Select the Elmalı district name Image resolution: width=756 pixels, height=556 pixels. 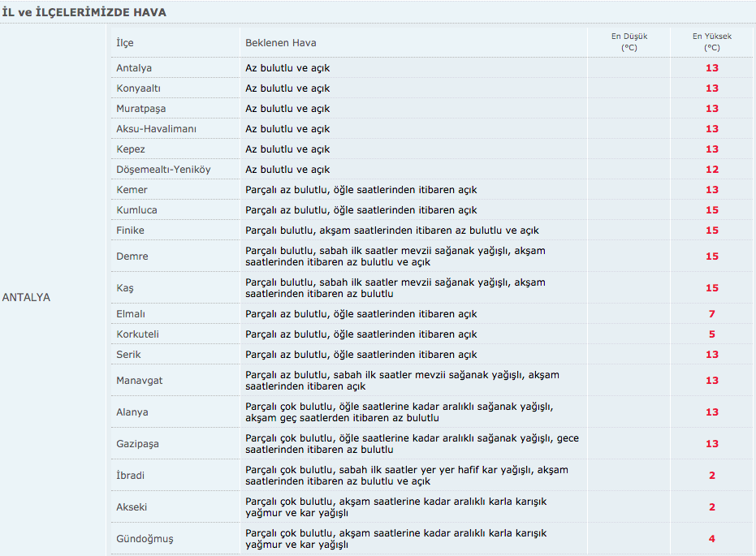(x=131, y=313)
